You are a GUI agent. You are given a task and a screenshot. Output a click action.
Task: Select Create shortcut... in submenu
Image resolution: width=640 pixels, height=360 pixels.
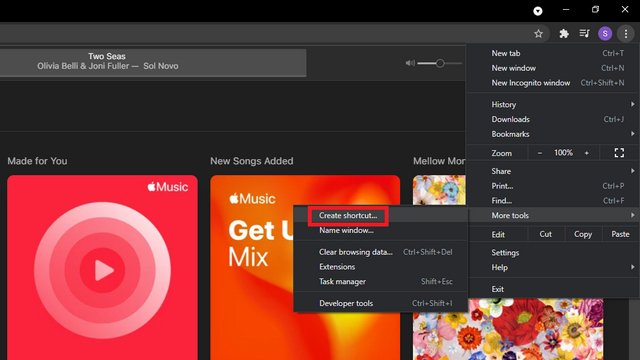(380, 216)
